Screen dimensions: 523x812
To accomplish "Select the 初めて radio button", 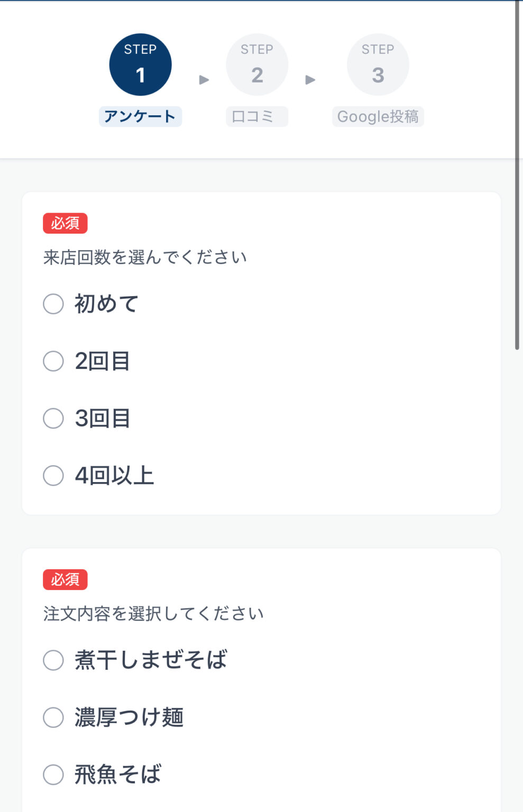I will pyautogui.click(x=53, y=304).
